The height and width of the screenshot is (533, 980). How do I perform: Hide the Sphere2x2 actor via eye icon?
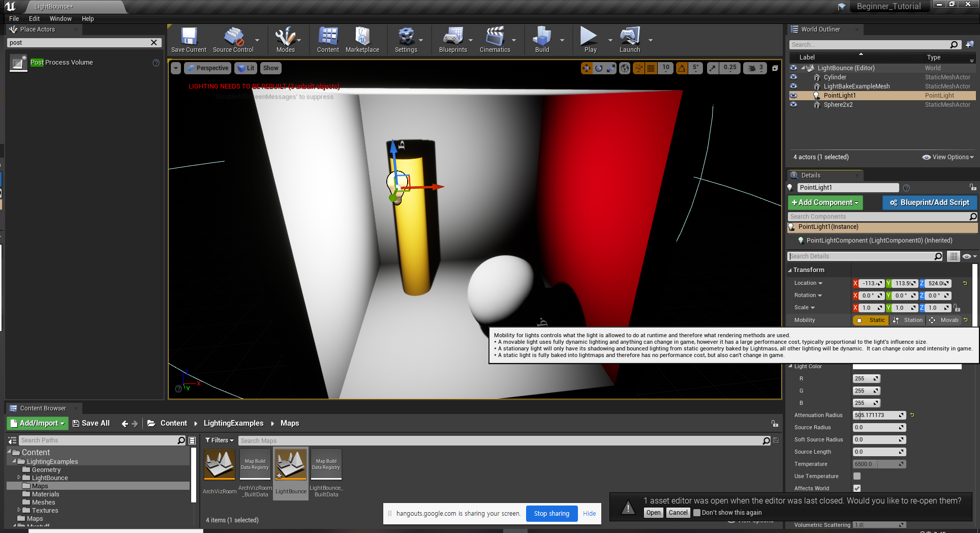click(793, 105)
